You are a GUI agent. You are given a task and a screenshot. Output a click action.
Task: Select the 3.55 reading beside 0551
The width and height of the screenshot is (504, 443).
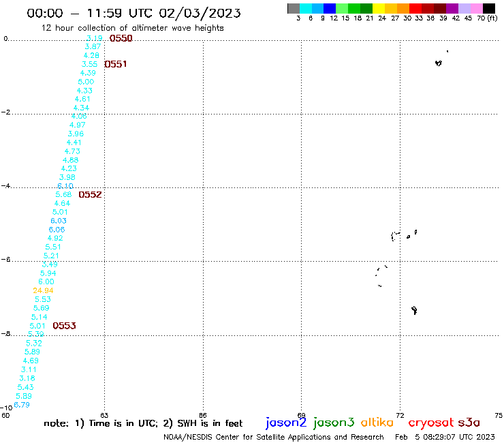[x=89, y=64]
